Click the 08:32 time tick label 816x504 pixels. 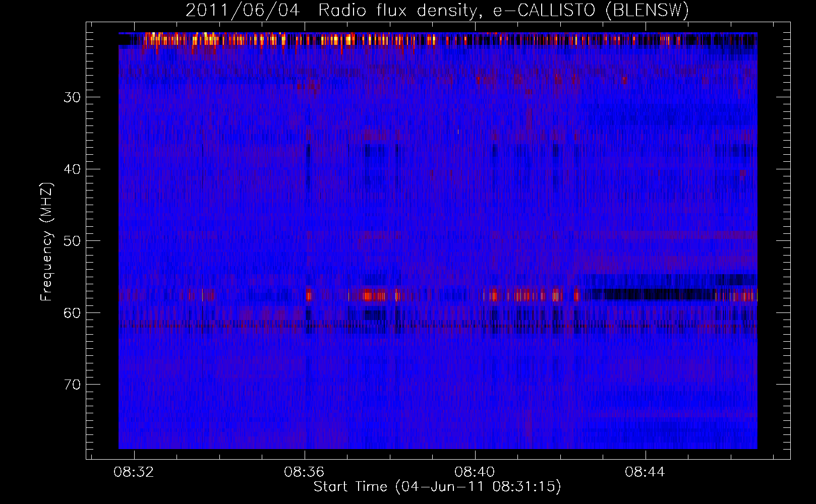coord(134,472)
